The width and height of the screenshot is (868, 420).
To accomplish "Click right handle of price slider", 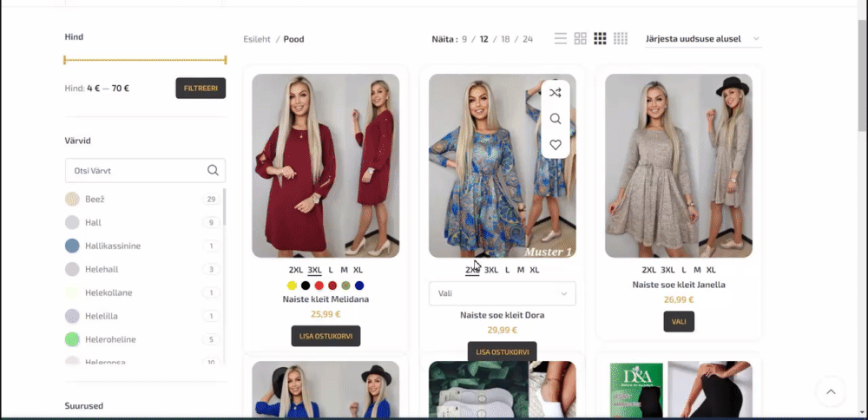I will (226, 60).
